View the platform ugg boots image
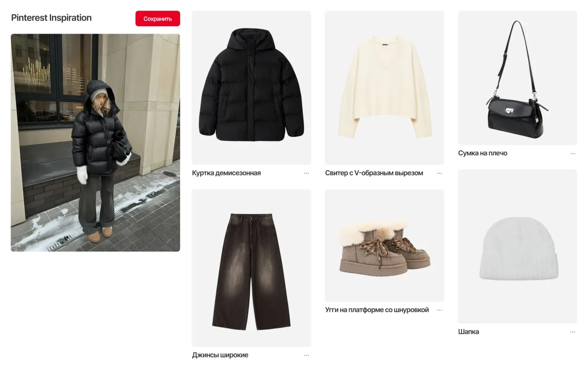588x386 pixels. (x=384, y=245)
